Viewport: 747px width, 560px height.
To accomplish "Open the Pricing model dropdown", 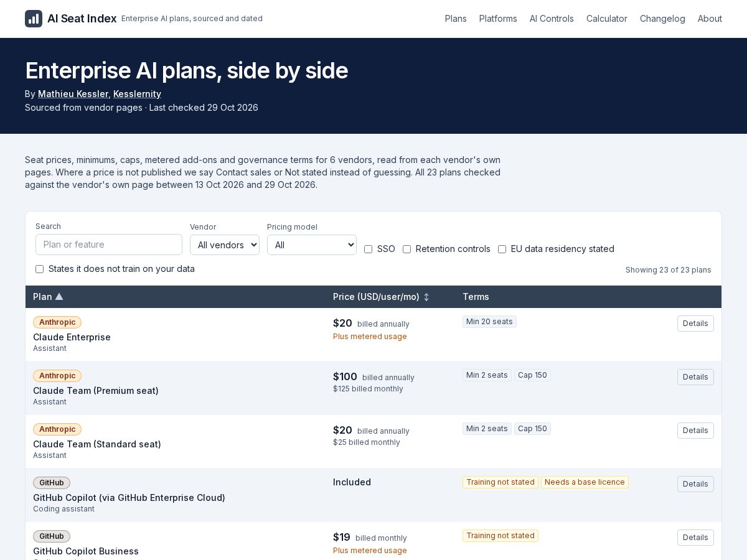I will pos(312,245).
